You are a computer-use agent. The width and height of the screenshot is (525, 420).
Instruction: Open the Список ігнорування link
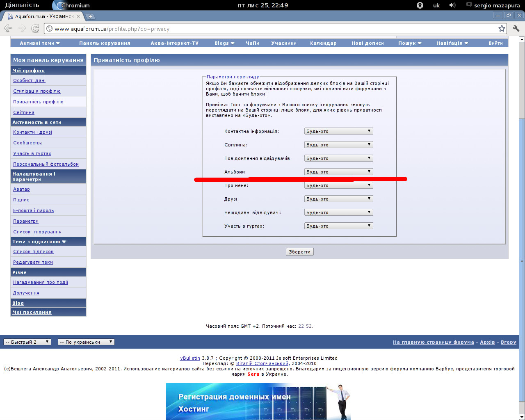[x=37, y=232]
